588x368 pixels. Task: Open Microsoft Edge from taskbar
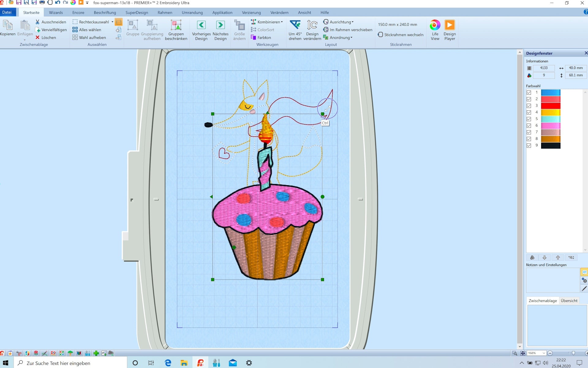(x=168, y=363)
